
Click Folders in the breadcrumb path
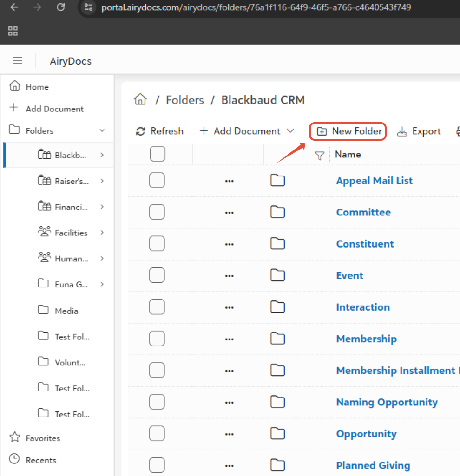click(x=185, y=100)
